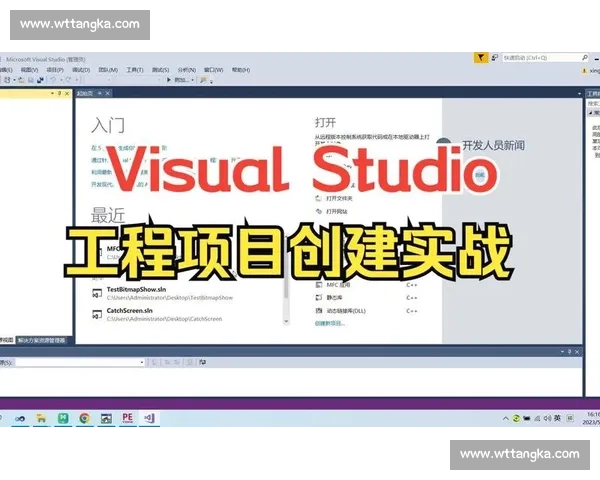
Task: Open the 调试(D) menu
Action: point(81,70)
